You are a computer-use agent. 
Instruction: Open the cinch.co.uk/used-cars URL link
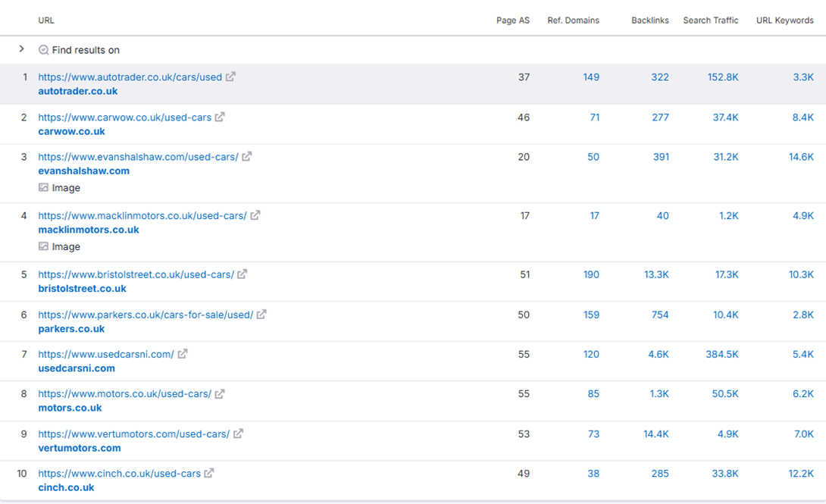click(120, 474)
